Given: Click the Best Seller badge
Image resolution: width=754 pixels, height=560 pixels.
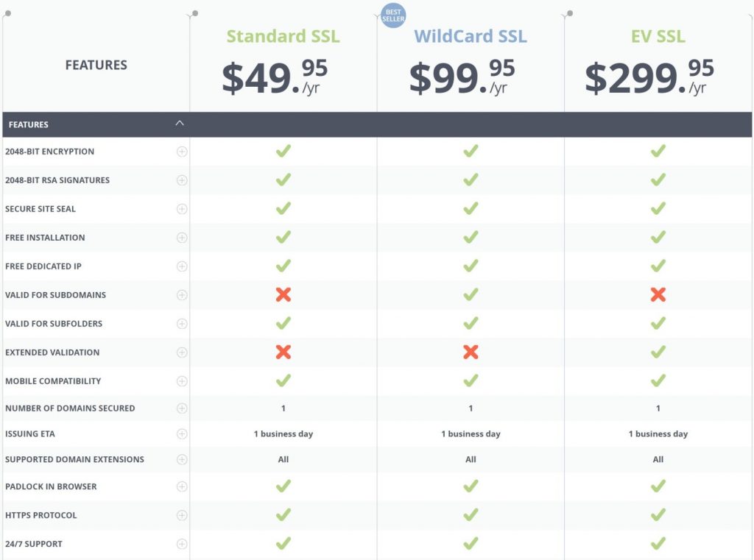Looking at the screenshot, I should pos(393,15).
